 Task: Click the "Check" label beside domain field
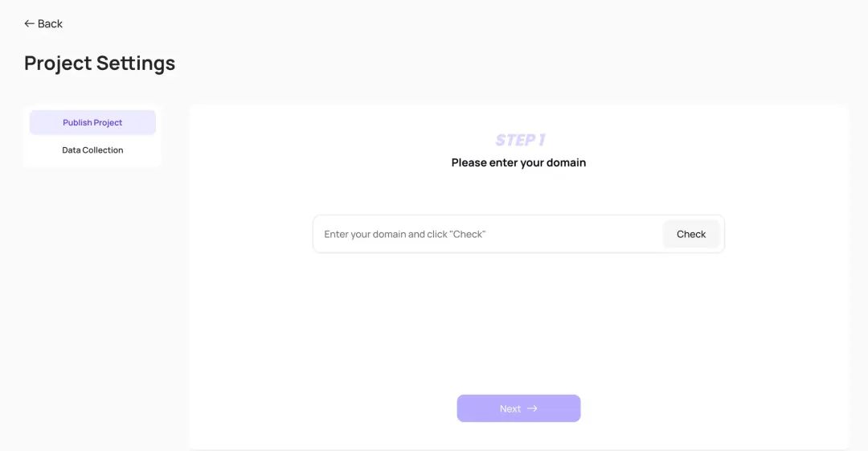tap(691, 234)
